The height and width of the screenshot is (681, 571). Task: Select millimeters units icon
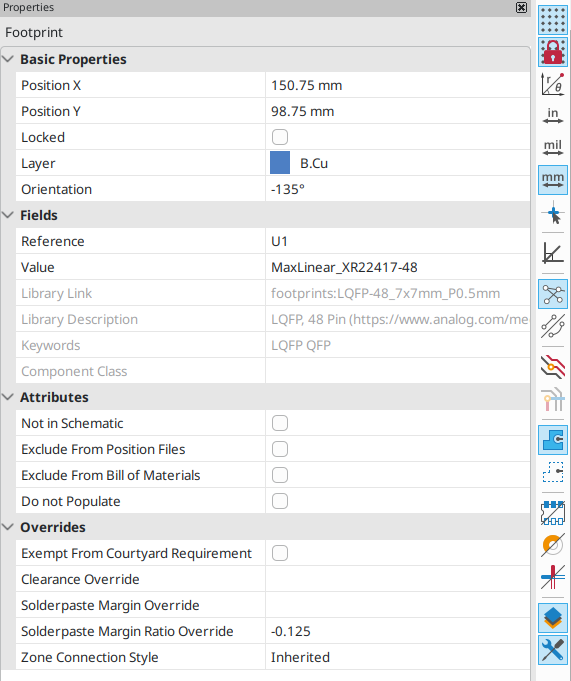click(x=553, y=180)
